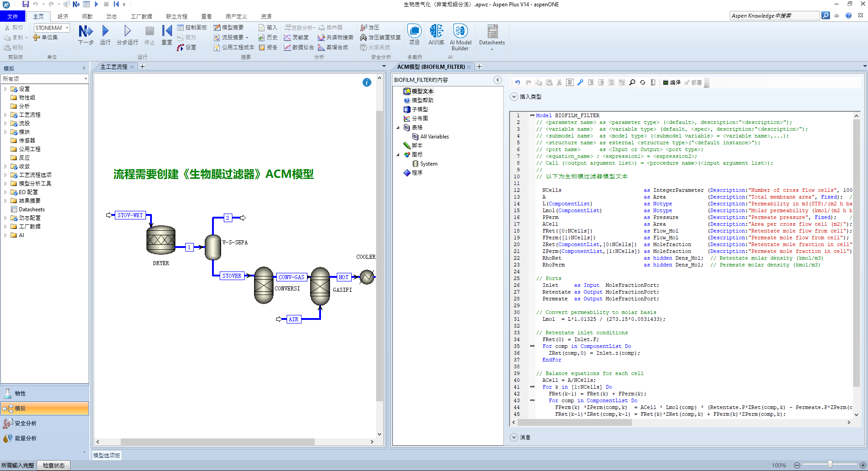868x471 pixels.
Task: Open run 设置 in the ribbon
Action: click(x=186, y=47)
